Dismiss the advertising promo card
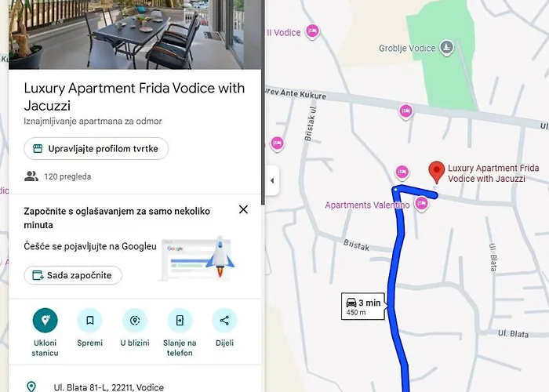The width and height of the screenshot is (549, 392). coord(243,209)
